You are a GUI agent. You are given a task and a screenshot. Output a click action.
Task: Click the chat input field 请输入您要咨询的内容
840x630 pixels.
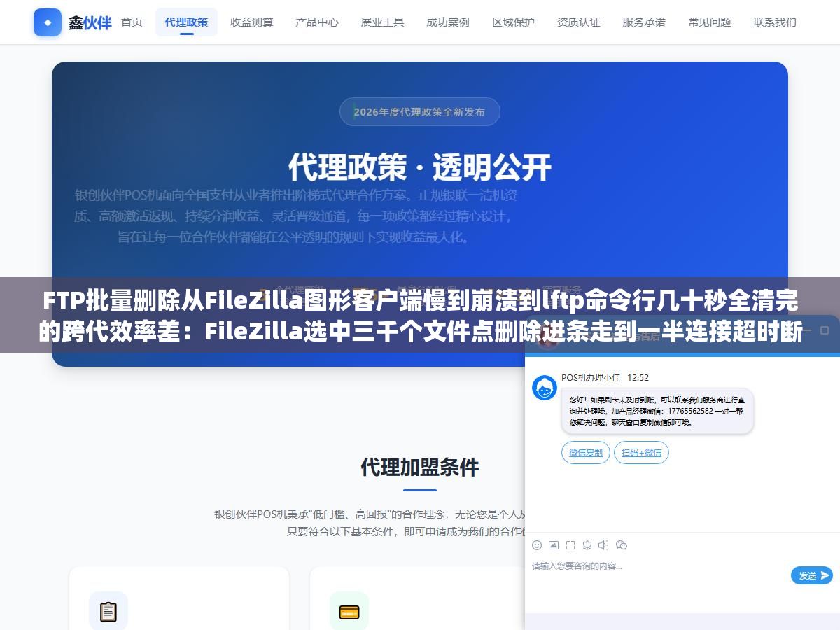658,566
